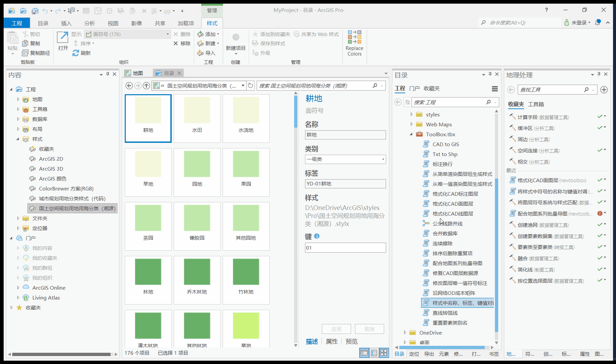Switch to large tile view layout
The width and height of the screenshot is (616, 364).
point(384,353)
